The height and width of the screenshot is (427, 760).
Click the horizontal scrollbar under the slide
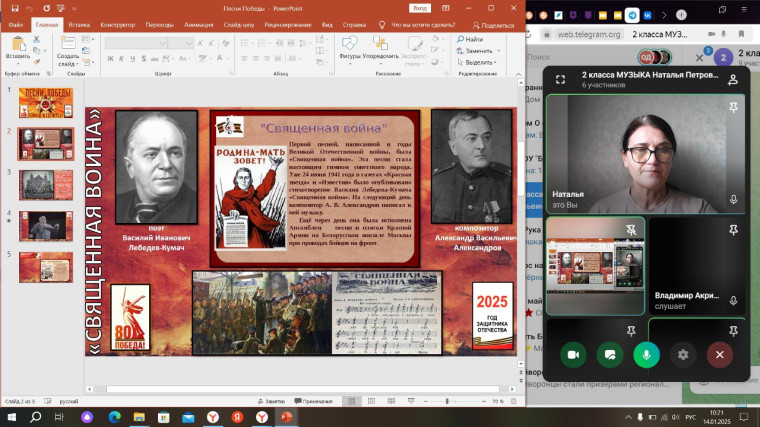pos(301,389)
